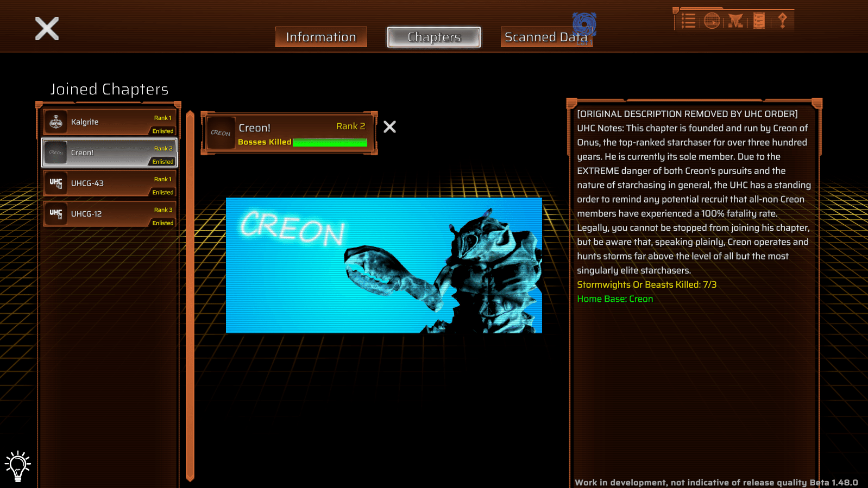Open the list menu icon in top toolbar

689,21
